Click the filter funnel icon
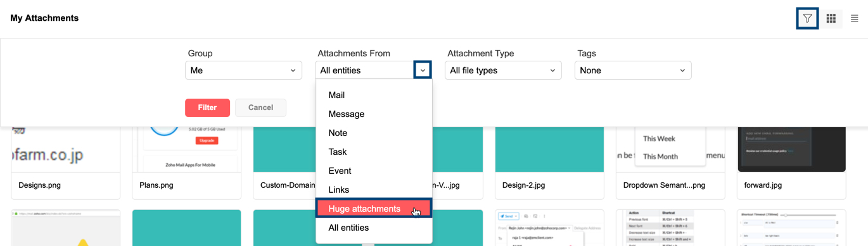 (x=807, y=18)
